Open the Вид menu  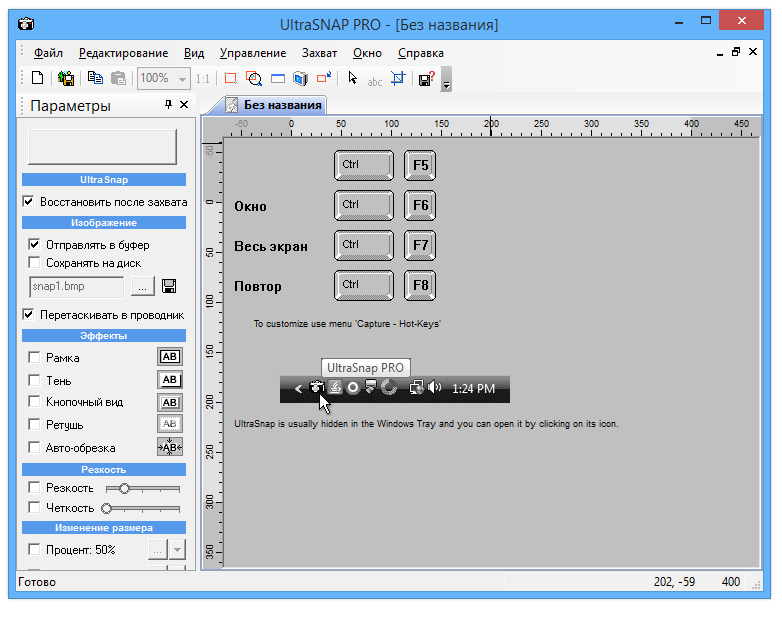[194, 53]
